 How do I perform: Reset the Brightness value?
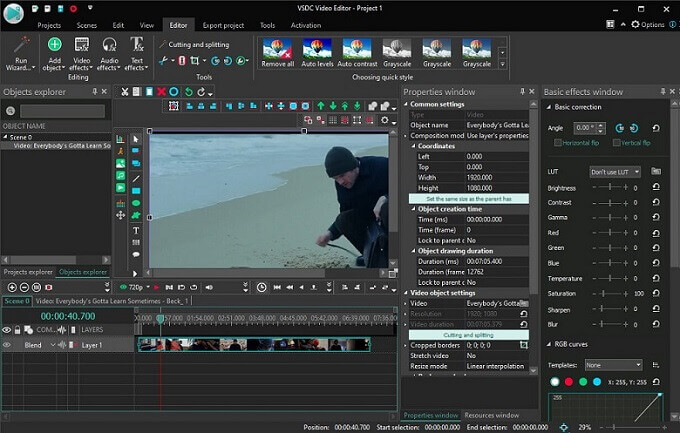pyautogui.click(x=656, y=187)
